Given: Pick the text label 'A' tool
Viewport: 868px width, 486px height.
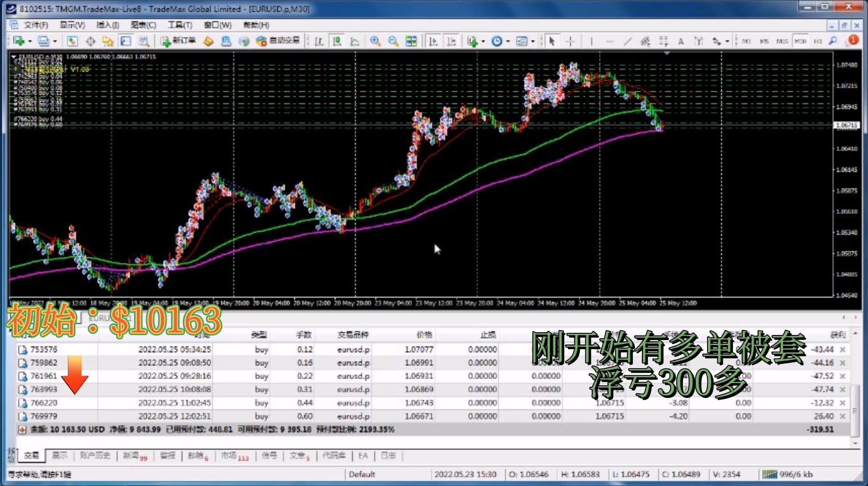Looking at the screenshot, I should pos(680,42).
